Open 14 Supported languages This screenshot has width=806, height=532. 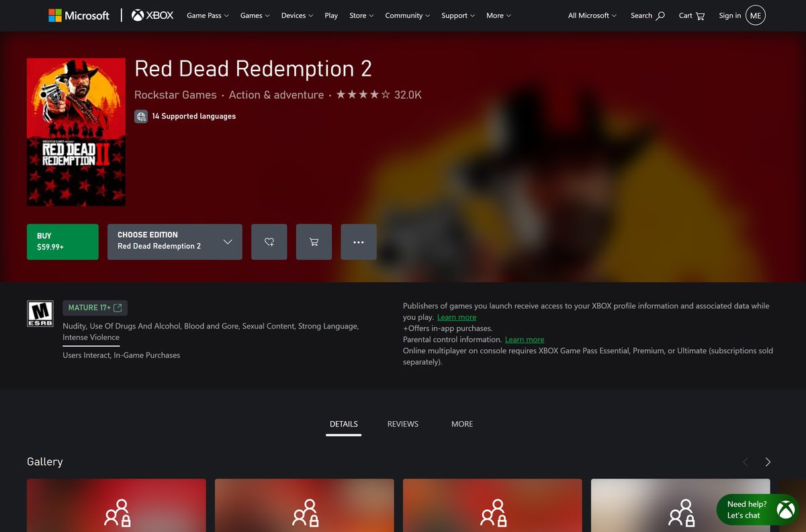coord(193,116)
